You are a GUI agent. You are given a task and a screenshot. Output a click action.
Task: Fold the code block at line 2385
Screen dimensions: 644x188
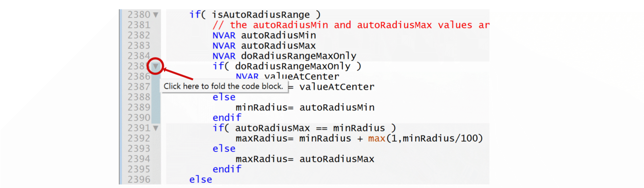(155, 66)
